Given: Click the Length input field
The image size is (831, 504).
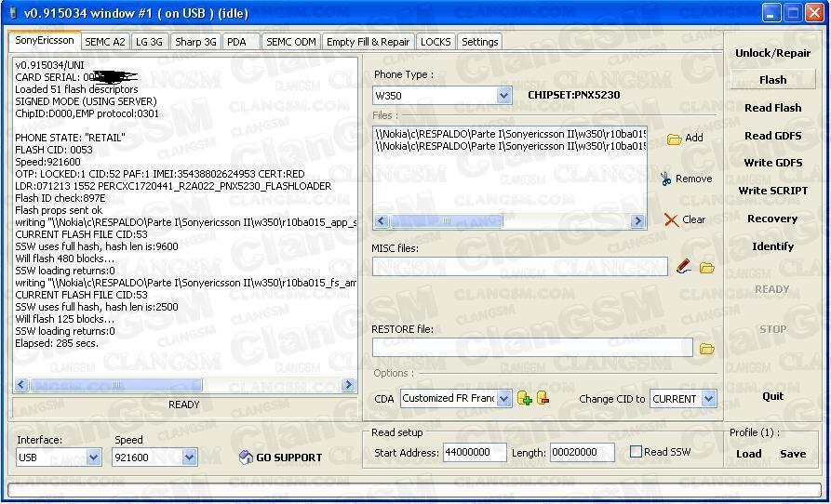Looking at the screenshot, I should point(582,452).
